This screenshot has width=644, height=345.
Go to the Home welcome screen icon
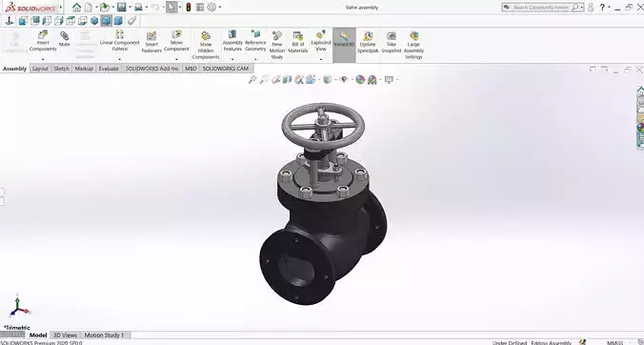(x=77, y=7)
